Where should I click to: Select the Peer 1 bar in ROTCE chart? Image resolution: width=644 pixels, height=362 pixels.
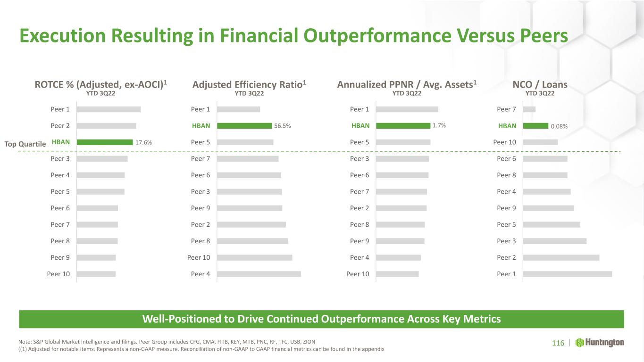[109, 109]
